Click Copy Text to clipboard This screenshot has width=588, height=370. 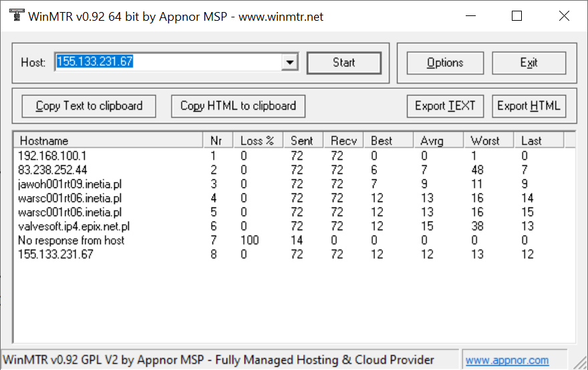tap(89, 106)
